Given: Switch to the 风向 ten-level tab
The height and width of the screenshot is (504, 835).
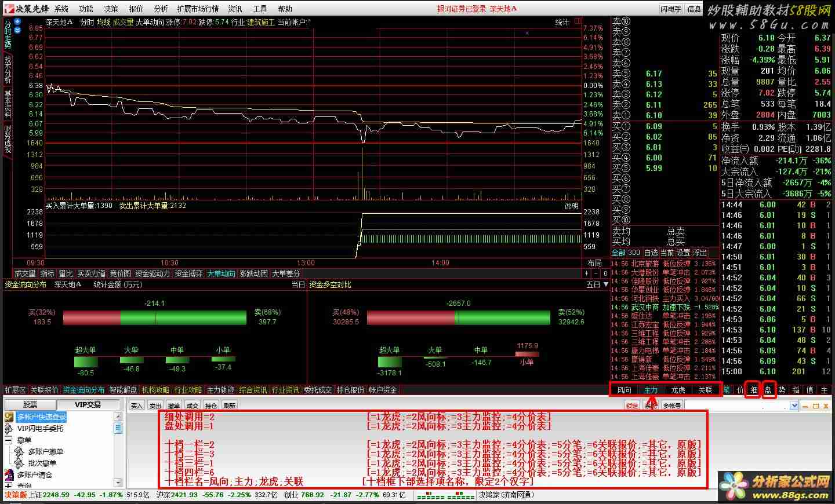Looking at the screenshot, I should click(624, 390).
